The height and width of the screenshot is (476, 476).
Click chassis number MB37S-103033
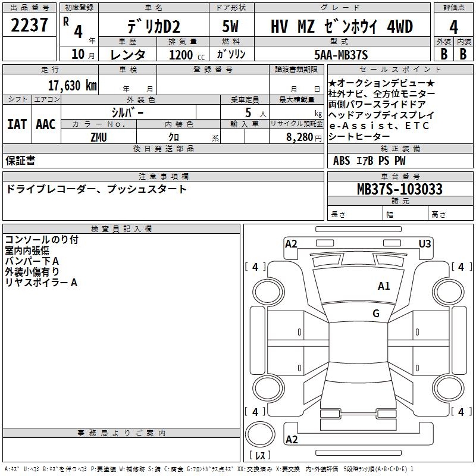click(400, 189)
